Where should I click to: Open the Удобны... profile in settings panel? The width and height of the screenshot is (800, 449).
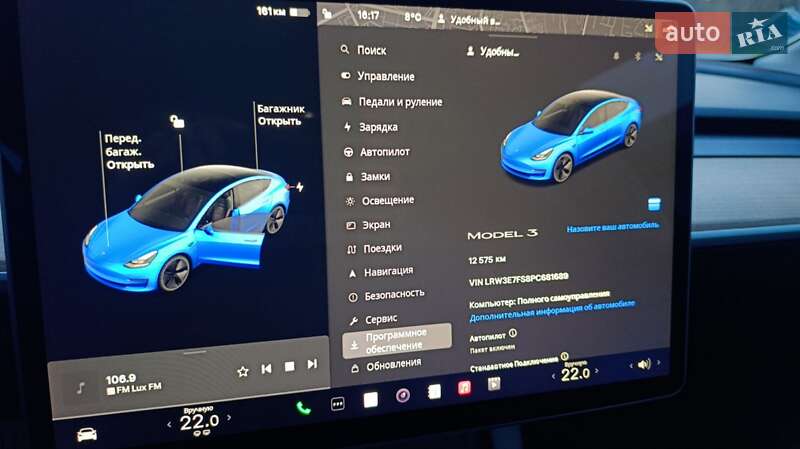[x=493, y=52]
